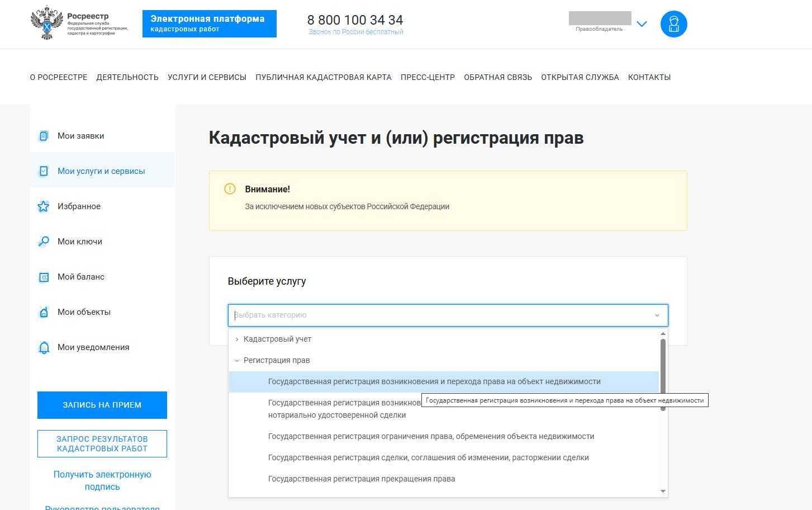The image size is (812, 510).
Task: Select the Мои услуги и сервисы checkmark icon
Action: 43,171
